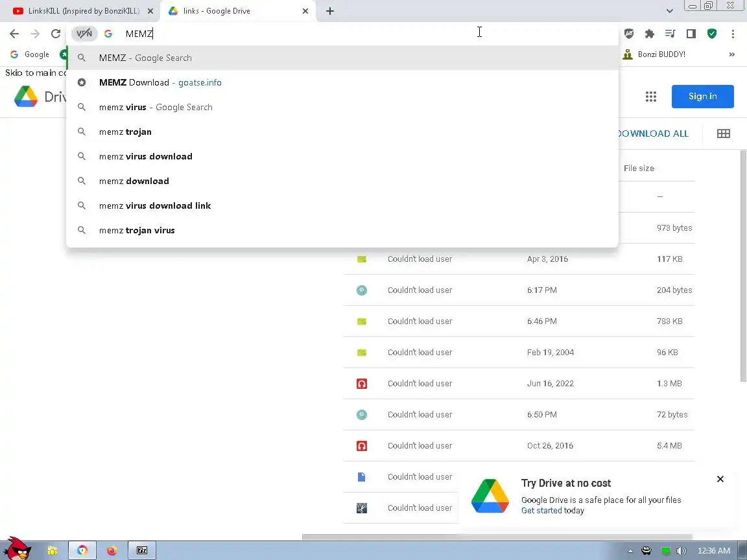The width and height of the screenshot is (747, 560).
Task: Sort by File size column header
Action: (639, 168)
